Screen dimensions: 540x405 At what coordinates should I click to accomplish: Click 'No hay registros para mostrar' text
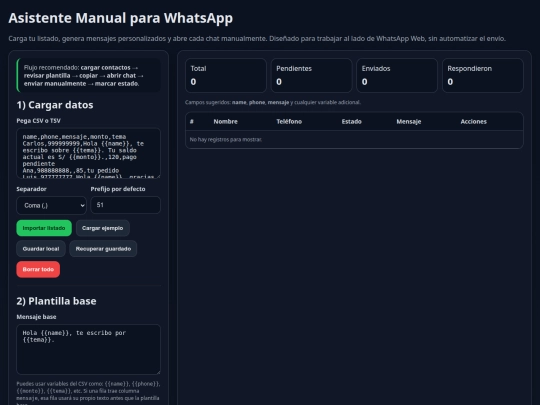226,139
